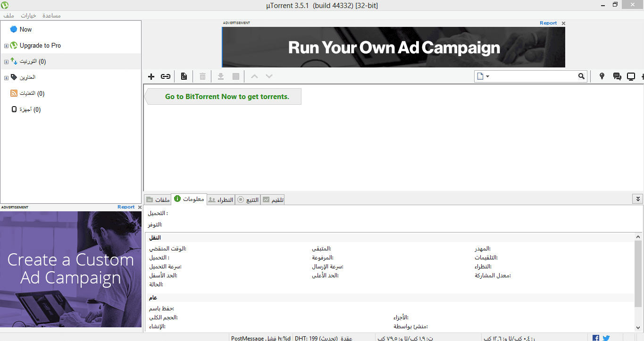Click the RSS feeds icon التغذيات
The image size is (644, 341).
pyautogui.click(x=14, y=93)
